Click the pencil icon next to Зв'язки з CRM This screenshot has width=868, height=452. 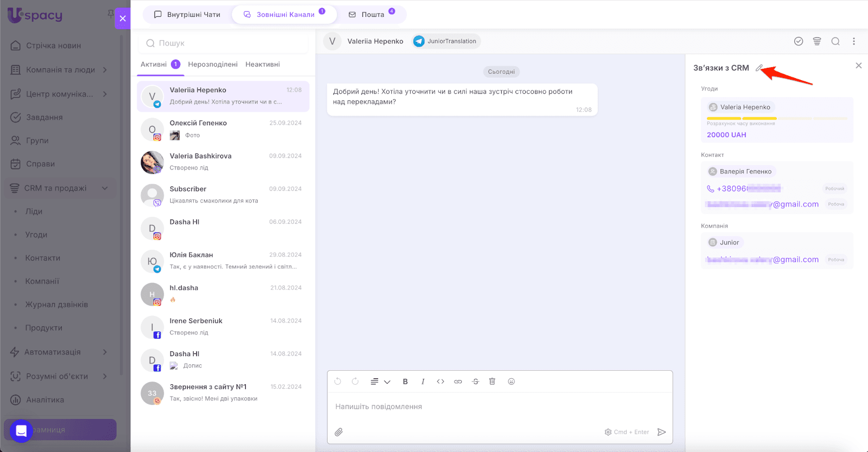tap(759, 68)
